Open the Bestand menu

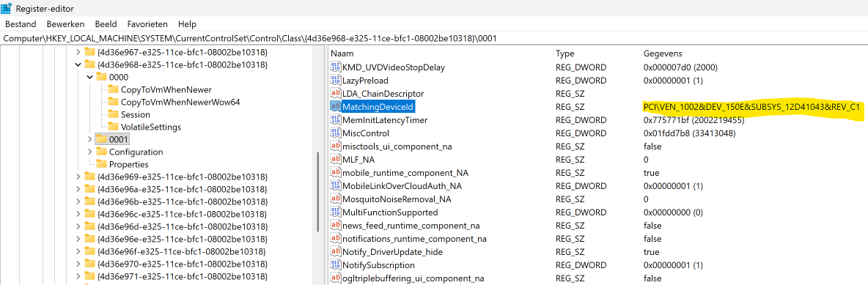pyautogui.click(x=21, y=24)
